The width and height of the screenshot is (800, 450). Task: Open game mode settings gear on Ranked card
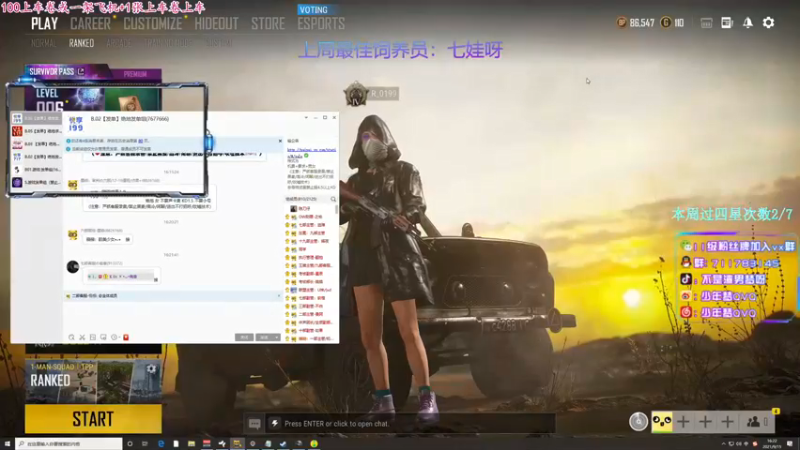151,369
